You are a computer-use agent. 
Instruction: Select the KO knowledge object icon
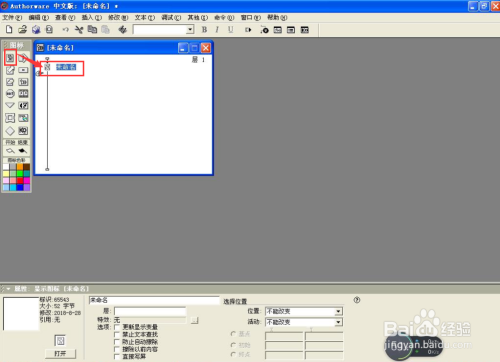(23, 130)
